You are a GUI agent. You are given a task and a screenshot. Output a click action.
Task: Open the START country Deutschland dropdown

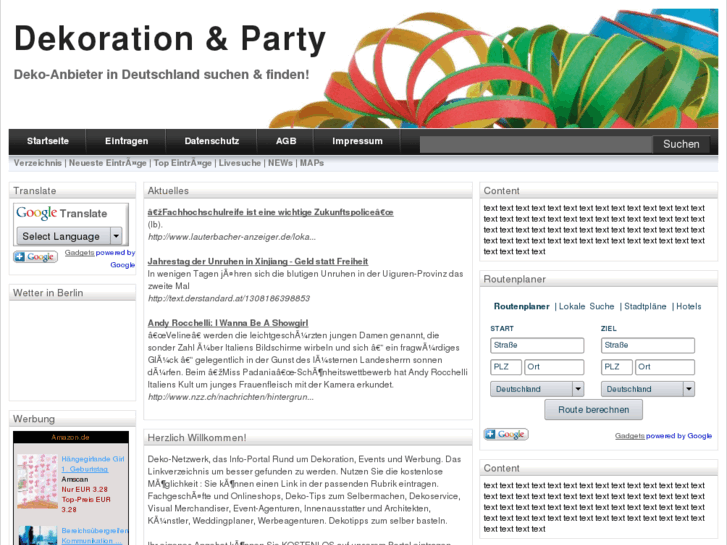click(537, 389)
